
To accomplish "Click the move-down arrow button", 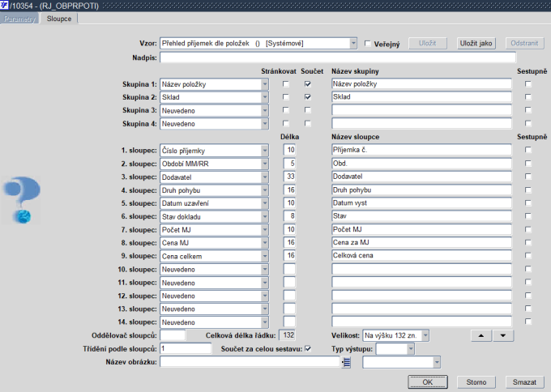I will click(503, 336).
